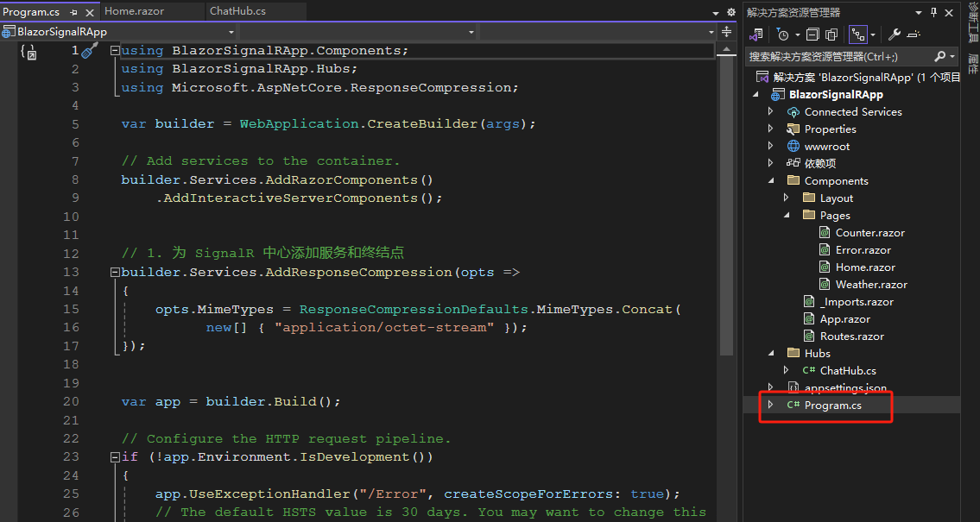The image size is (980, 522).
Task: Collapse the Pages folder in Solution Explorer
Action: (787, 215)
